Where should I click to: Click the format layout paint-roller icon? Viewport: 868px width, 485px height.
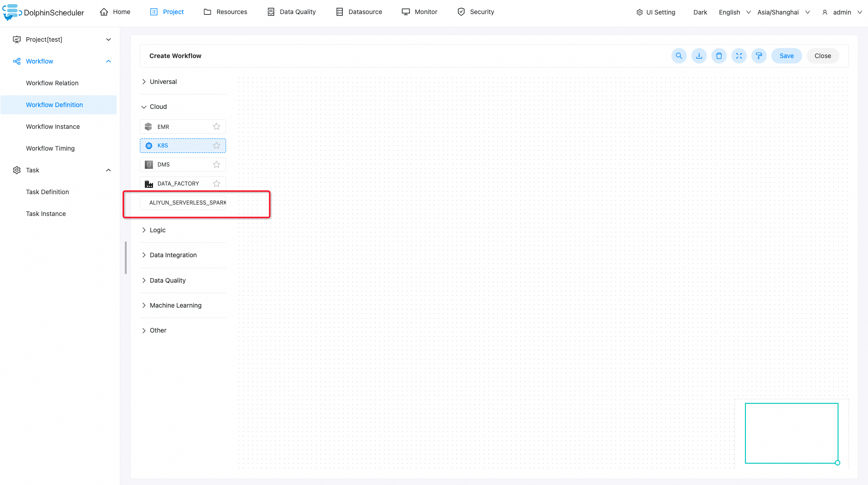[759, 56]
